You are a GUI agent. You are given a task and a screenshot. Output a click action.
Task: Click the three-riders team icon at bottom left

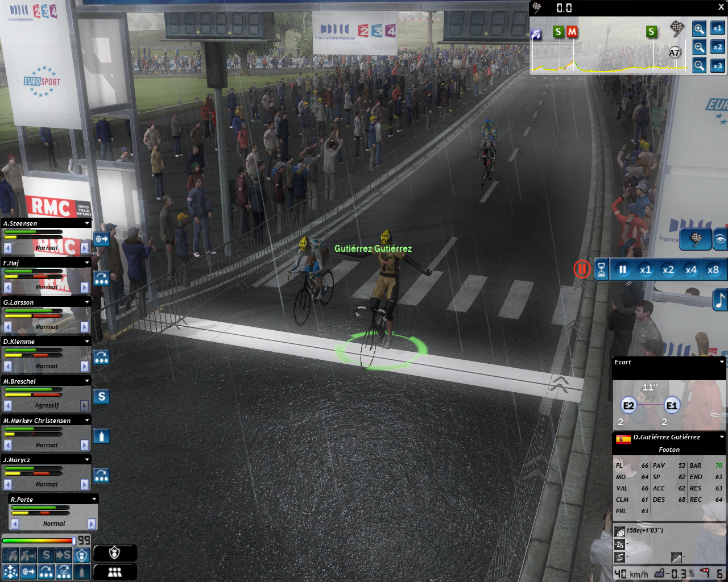click(115, 572)
